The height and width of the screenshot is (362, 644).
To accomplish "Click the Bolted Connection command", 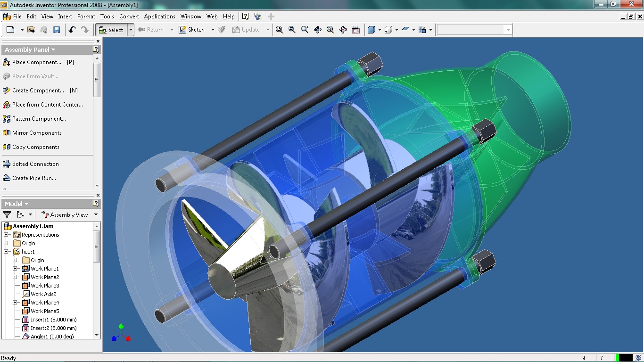I will pyautogui.click(x=35, y=164).
